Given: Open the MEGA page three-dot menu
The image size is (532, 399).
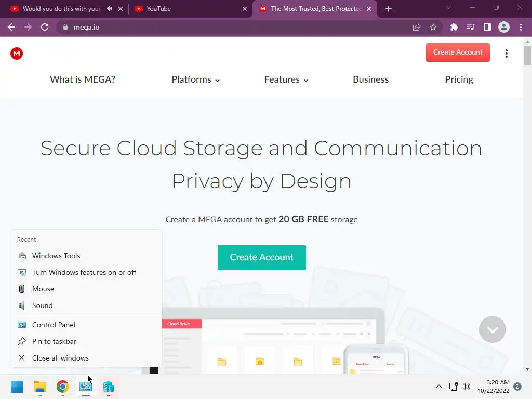Looking at the screenshot, I should (506, 54).
